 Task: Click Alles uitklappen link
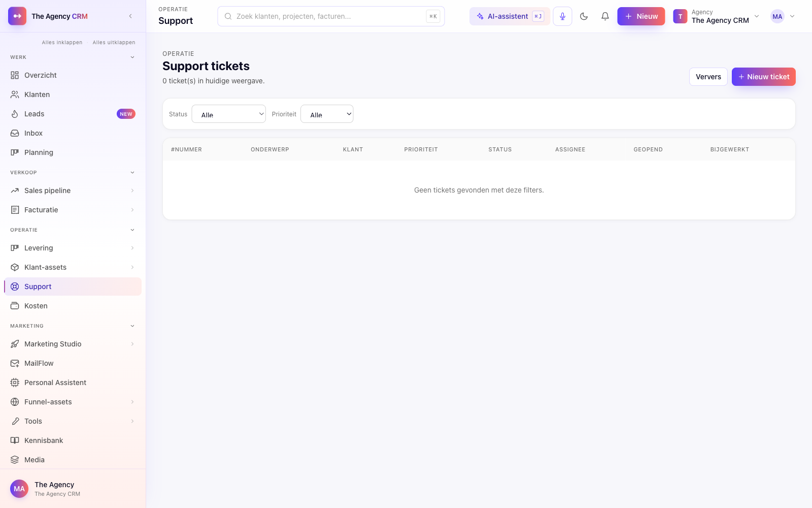114,43
